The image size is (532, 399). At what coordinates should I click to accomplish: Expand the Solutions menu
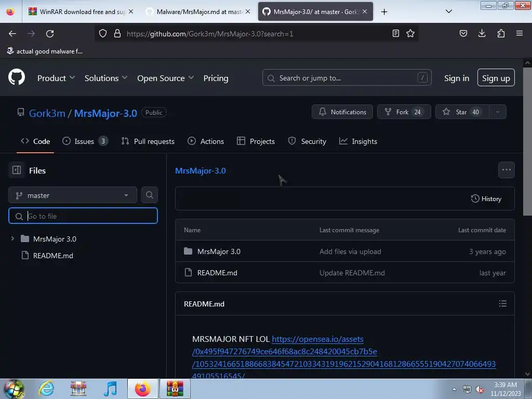[x=106, y=78]
